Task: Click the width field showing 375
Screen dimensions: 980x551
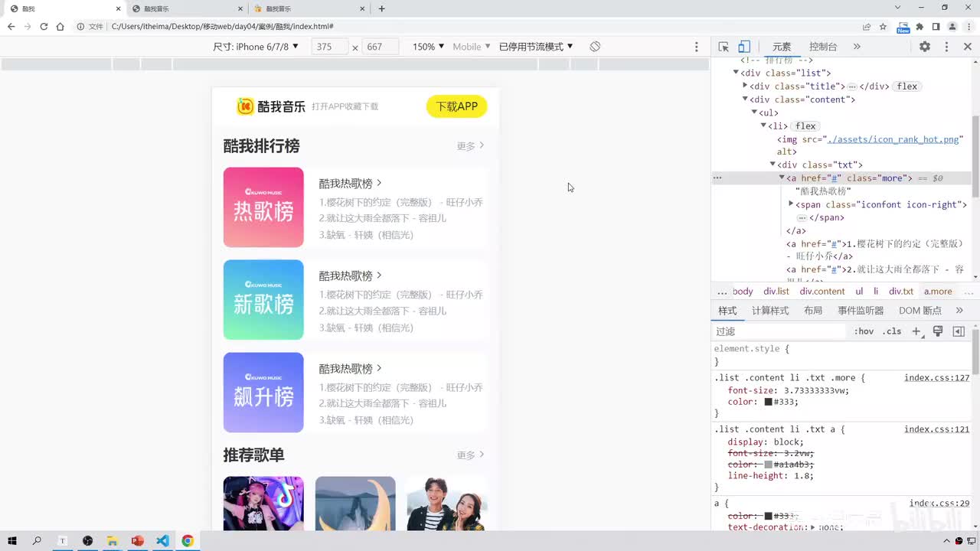Action: coord(329,47)
